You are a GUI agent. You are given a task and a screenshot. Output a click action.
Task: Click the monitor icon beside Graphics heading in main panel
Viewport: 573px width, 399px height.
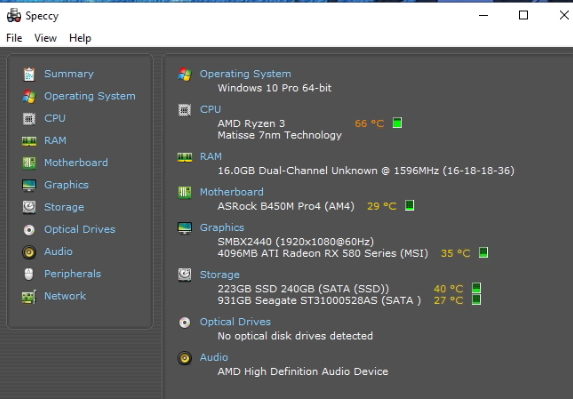(x=185, y=228)
